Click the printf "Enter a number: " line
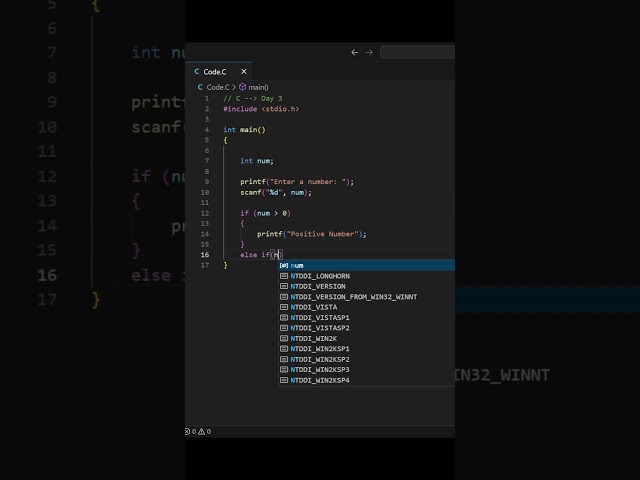This screenshot has height=480, width=640. coord(297,182)
